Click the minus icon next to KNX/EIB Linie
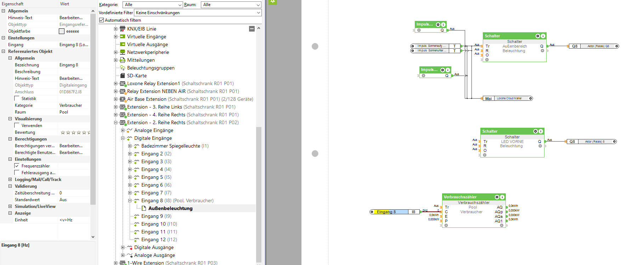This screenshot has height=265, width=644. click(x=252, y=29)
